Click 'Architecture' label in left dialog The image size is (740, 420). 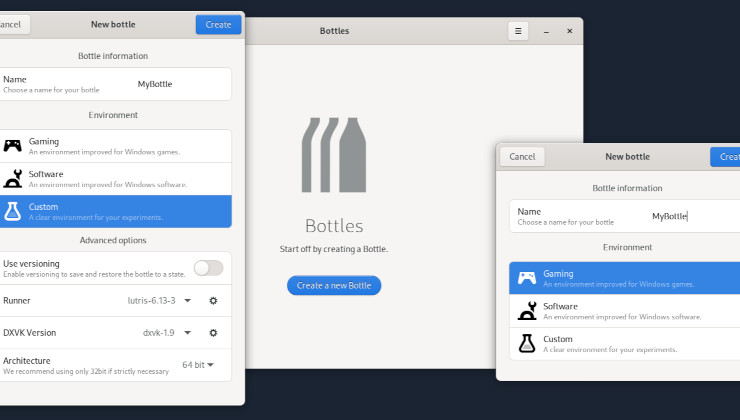[x=26, y=361]
